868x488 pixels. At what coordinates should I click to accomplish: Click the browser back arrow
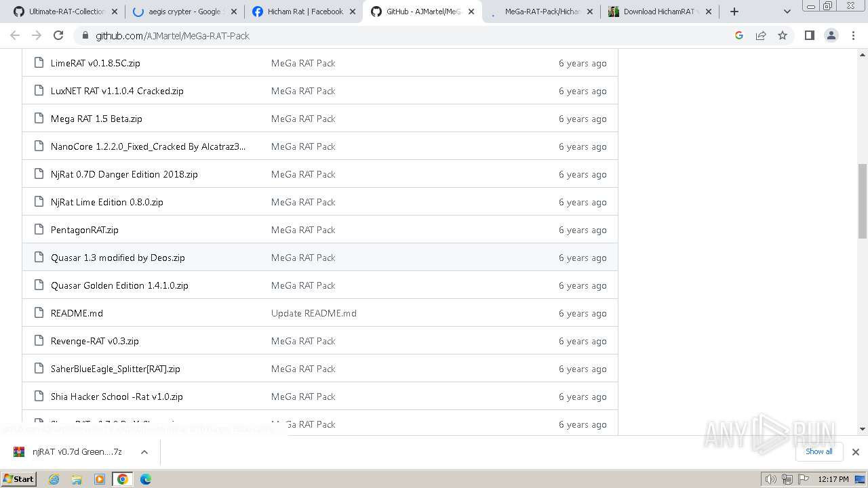(x=15, y=35)
